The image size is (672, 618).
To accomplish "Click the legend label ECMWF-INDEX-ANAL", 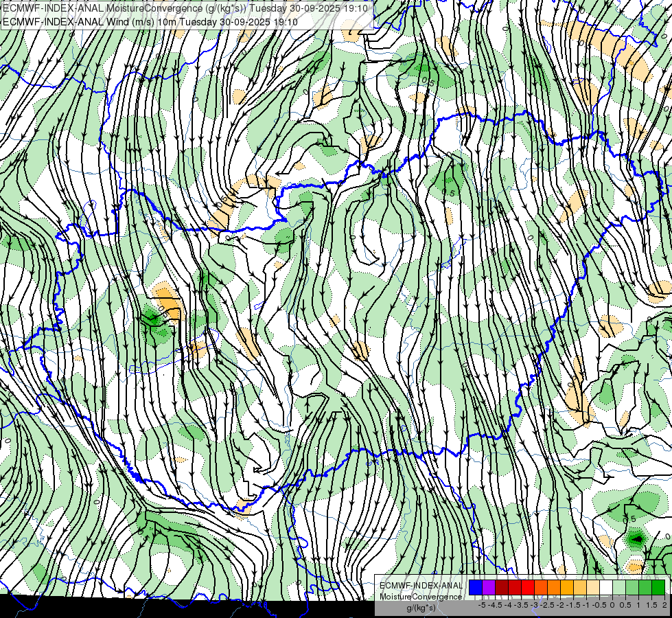I will (x=421, y=586).
